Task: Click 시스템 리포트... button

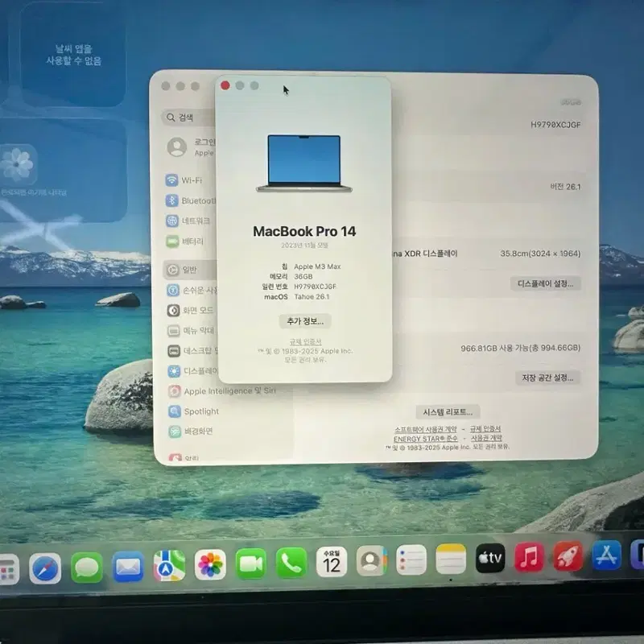Action: point(448,412)
